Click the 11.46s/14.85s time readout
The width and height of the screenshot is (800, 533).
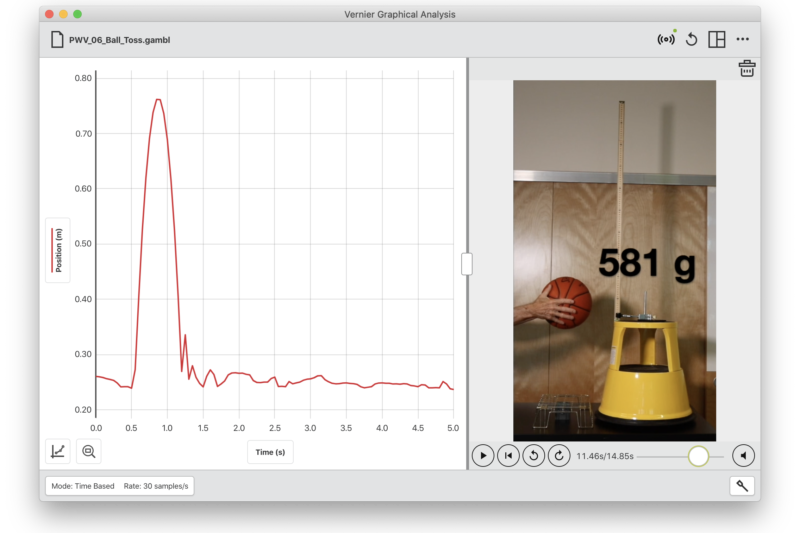pyautogui.click(x=605, y=456)
